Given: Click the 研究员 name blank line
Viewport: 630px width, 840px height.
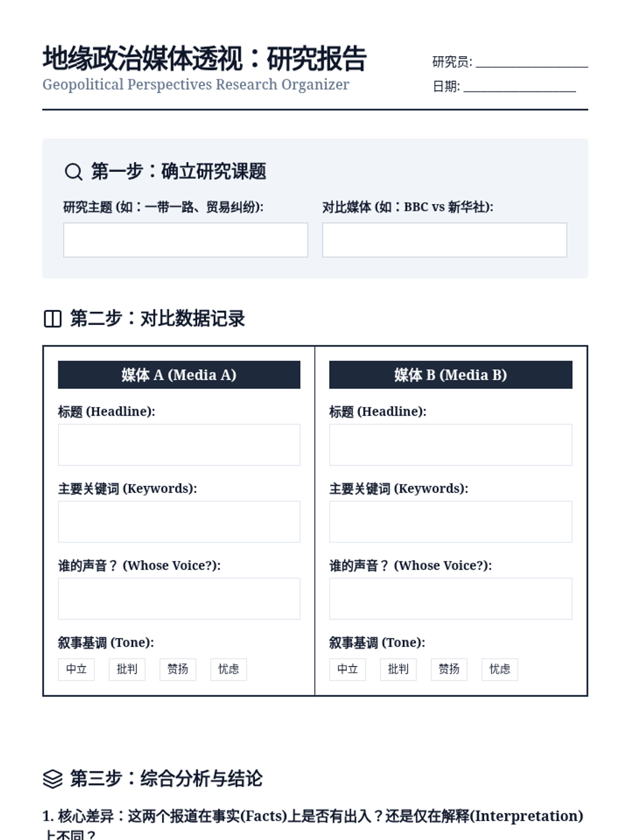Looking at the screenshot, I should click(531, 63).
